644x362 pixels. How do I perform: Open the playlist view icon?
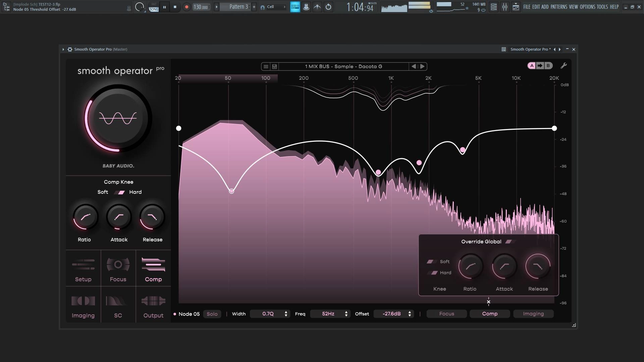pyautogui.click(x=493, y=7)
